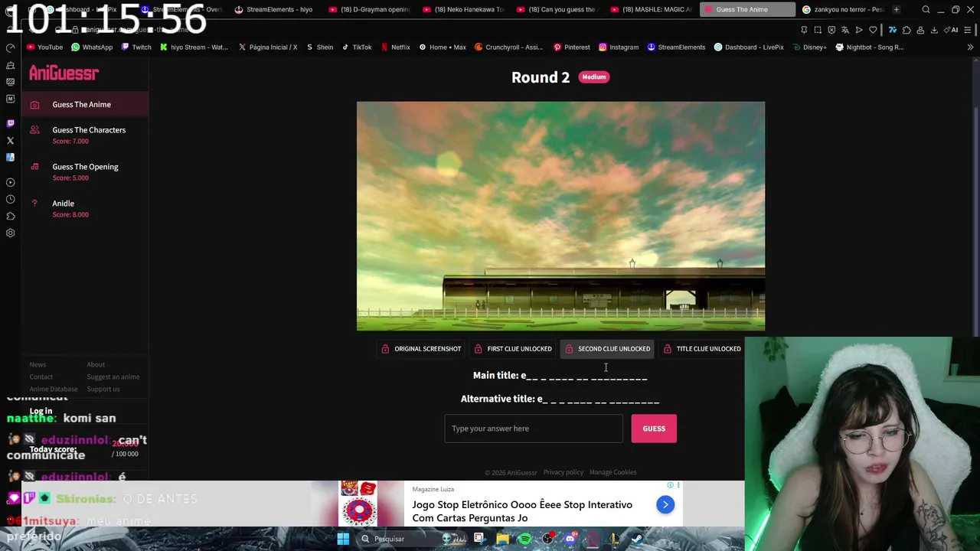Open the Anidle game mode
980x551 pixels.
(63, 204)
